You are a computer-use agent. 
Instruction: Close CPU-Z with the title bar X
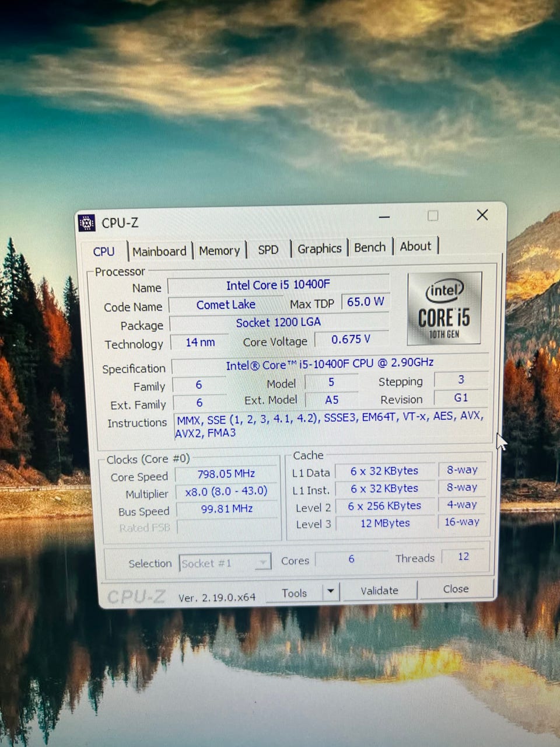(482, 215)
